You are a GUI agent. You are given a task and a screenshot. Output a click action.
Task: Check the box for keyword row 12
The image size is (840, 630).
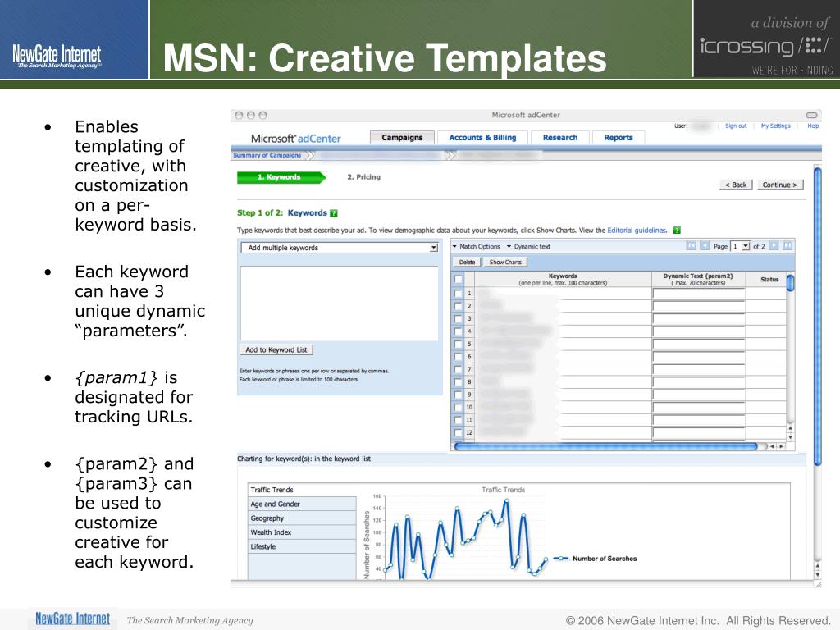coord(458,433)
